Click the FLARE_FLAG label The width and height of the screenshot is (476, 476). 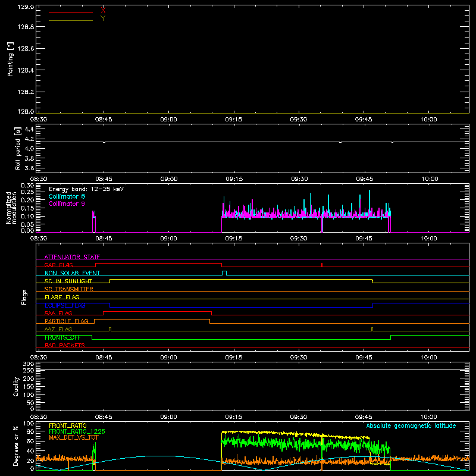click(62, 297)
